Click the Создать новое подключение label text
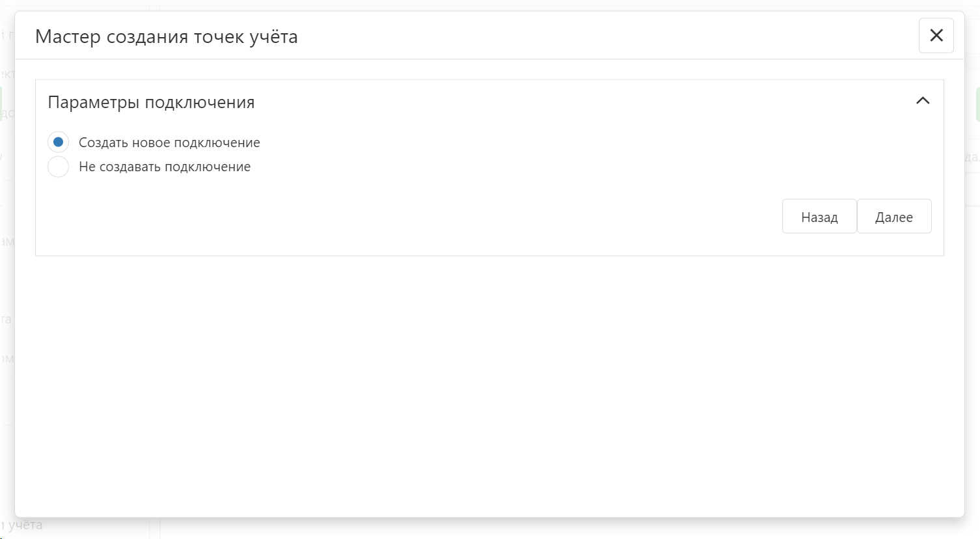This screenshot has height=539, width=980. coord(169,143)
